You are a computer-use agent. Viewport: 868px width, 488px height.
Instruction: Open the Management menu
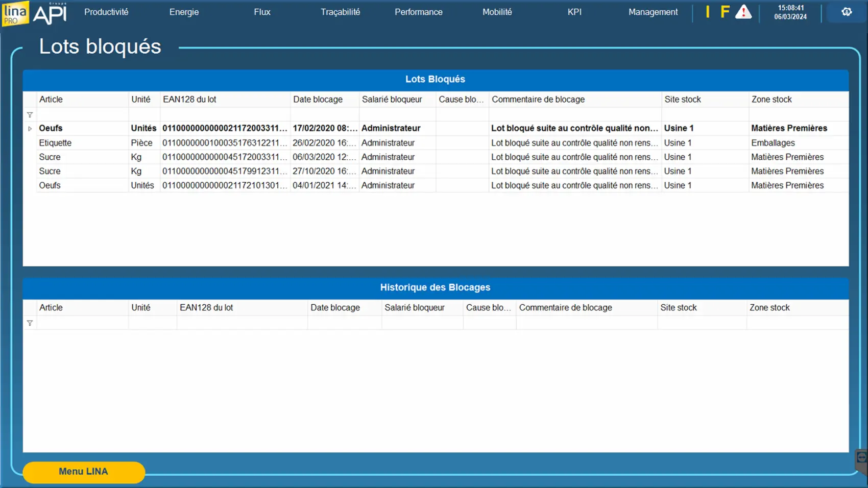tap(653, 12)
